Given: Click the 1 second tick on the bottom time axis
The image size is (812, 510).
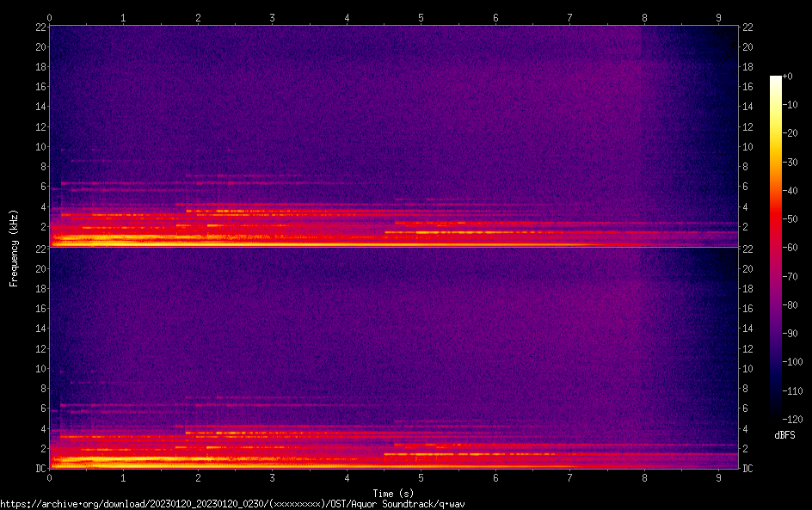Looking at the screenshot, I should tap(124, 477).
